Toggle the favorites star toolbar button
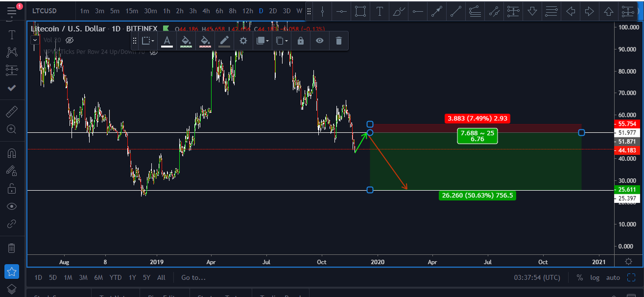This screenshot has width=644, height=297. click(x=12, y=272)
